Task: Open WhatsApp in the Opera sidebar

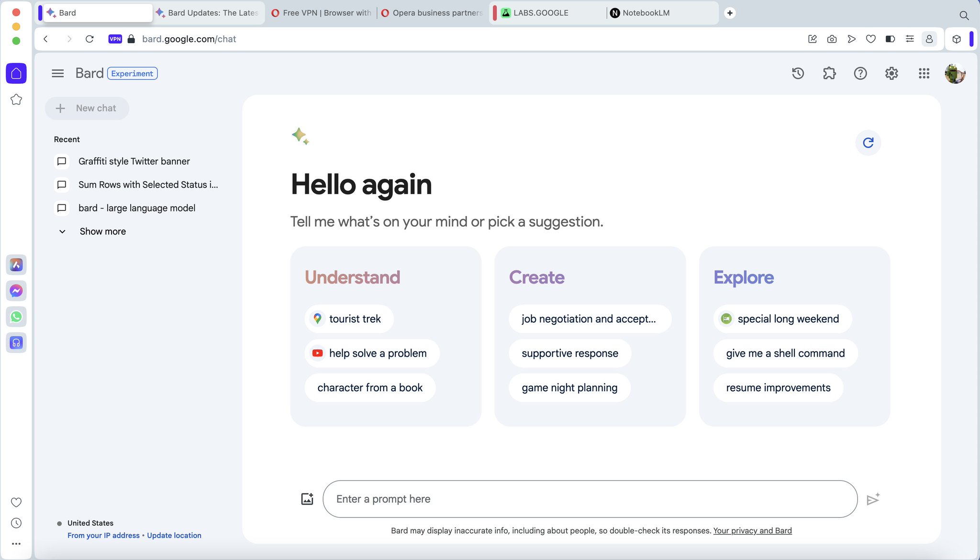Action: pyautogui.click(x=16, y=317)
